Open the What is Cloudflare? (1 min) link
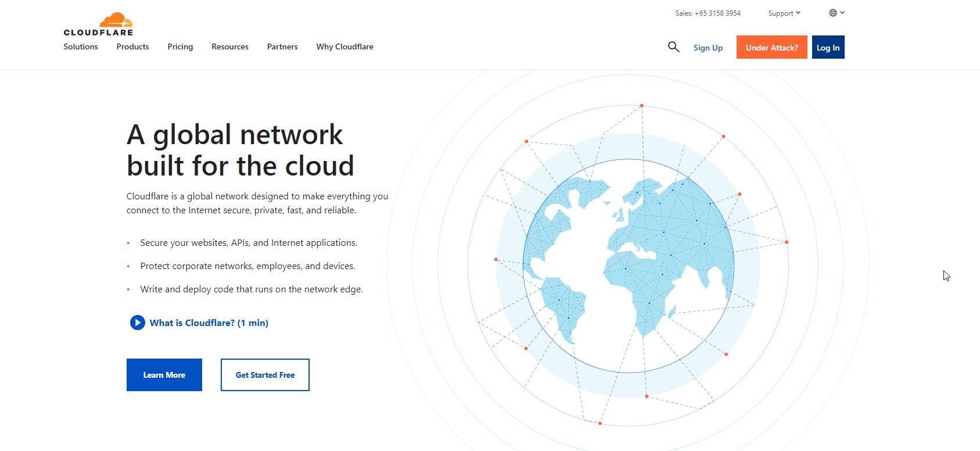The width and height of the screenshot is (980, 451). 209,323
